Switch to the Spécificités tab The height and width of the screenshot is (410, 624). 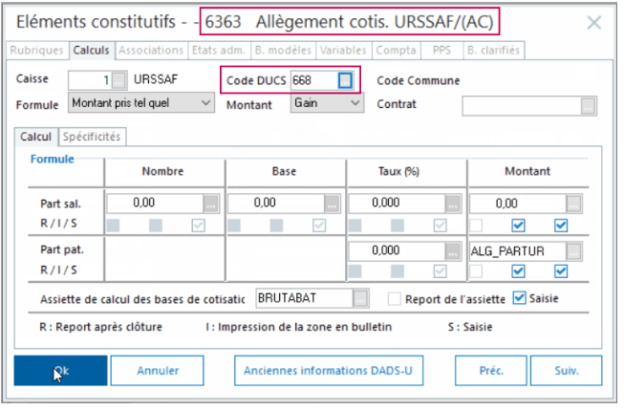click(x=92, y=137)
